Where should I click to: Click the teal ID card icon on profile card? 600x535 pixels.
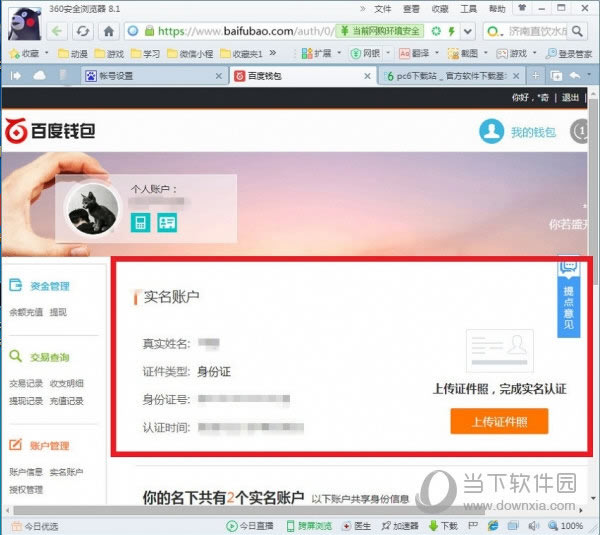coord(167,222)
